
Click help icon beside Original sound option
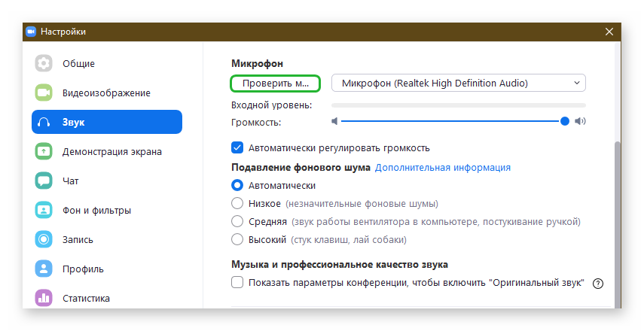pos(598,283)
